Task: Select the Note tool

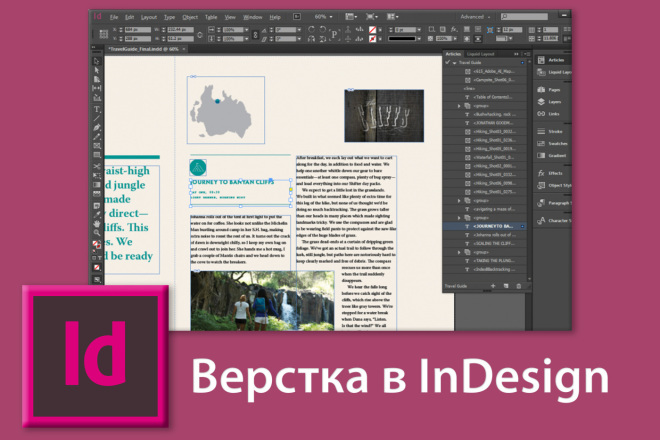Action: 97,206
